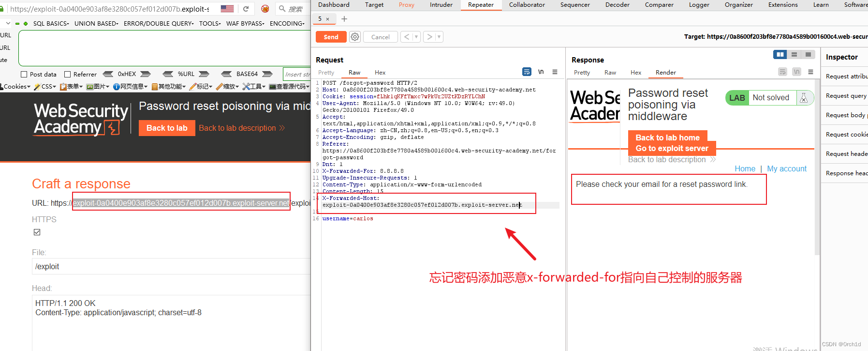Expand the previous-request history dropdown arrow

(416, 37)
